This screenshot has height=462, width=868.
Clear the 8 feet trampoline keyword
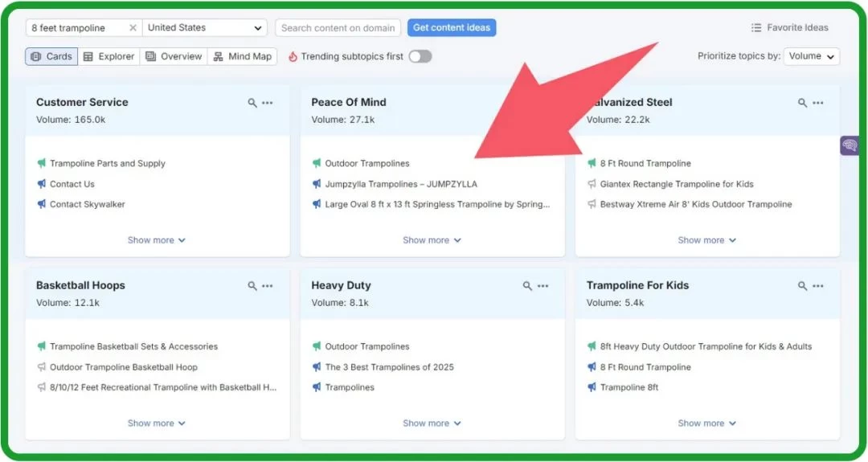tap(133, 27)
